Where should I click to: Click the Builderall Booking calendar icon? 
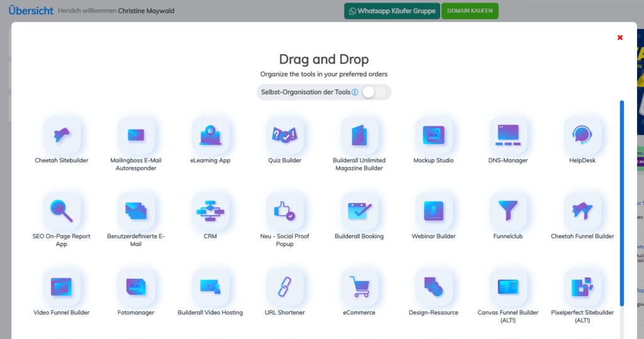(359, 211)
